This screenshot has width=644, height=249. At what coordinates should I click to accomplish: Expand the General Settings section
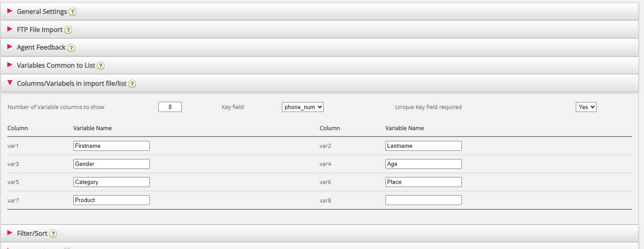pos(42,12)
